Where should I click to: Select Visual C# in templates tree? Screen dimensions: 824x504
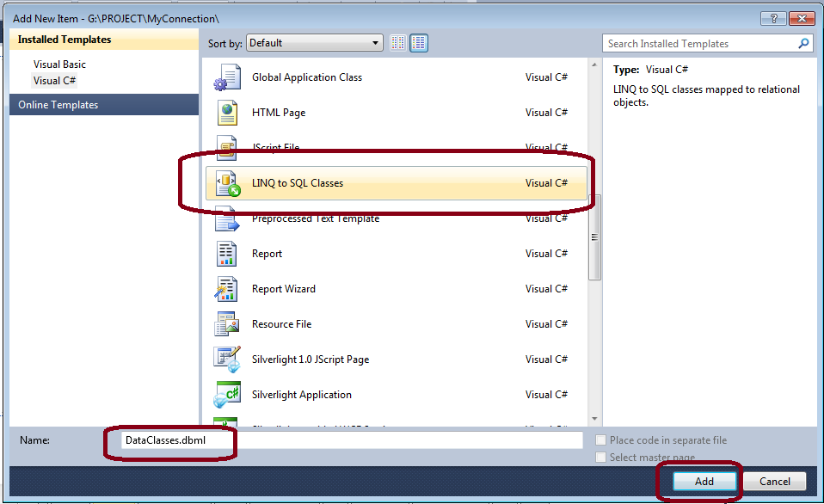point(54,81)
